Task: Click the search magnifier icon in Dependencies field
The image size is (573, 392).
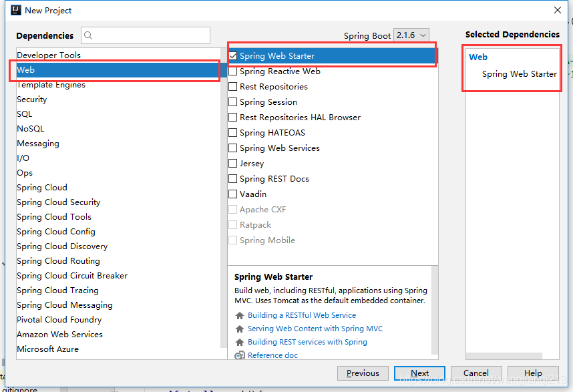Action: pyautogui.click(x=88, y=35)
